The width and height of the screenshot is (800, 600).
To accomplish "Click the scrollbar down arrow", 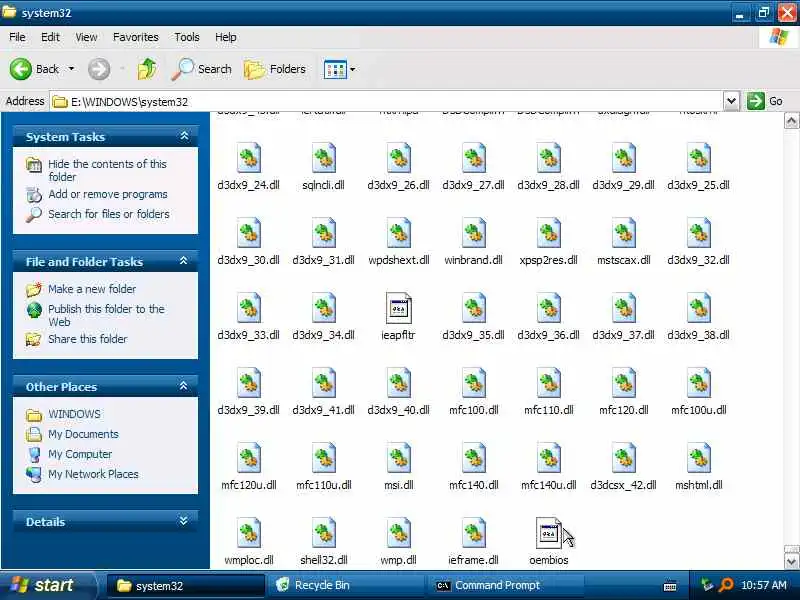I will click(x=791, y=561).
